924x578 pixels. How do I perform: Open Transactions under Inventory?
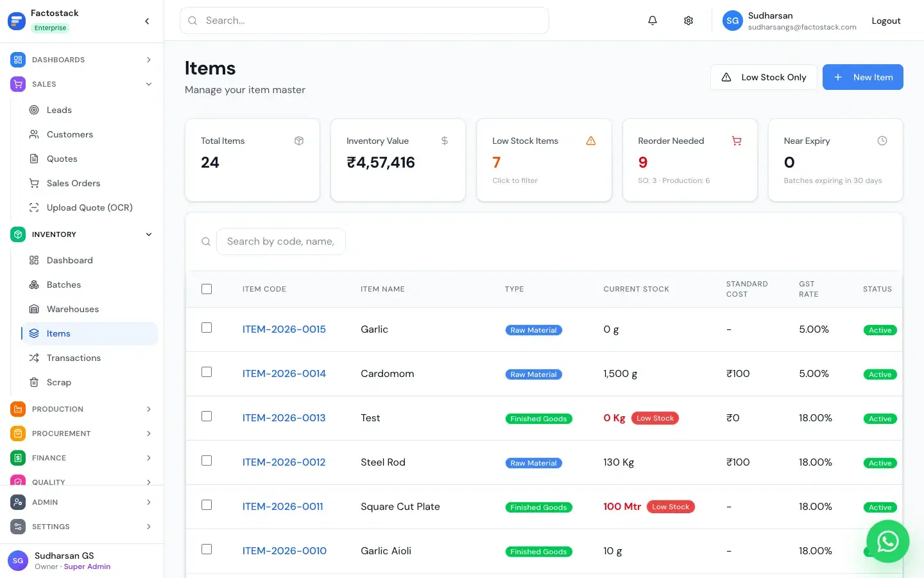coord(89,358)
